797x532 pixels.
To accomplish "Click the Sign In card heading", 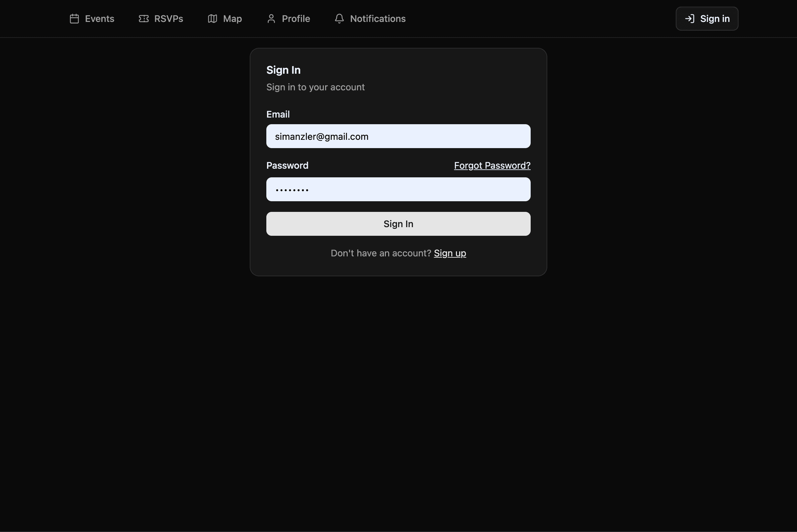I will [283, 70].
